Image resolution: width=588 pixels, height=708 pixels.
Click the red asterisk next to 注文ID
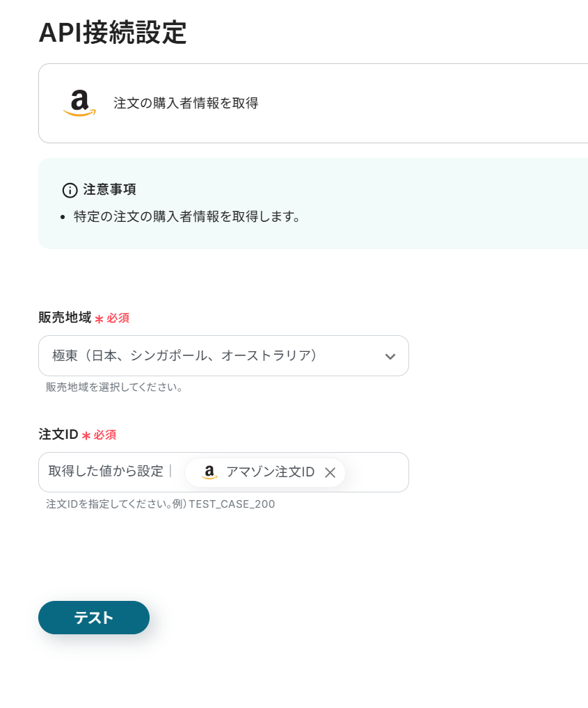[86, 435]
